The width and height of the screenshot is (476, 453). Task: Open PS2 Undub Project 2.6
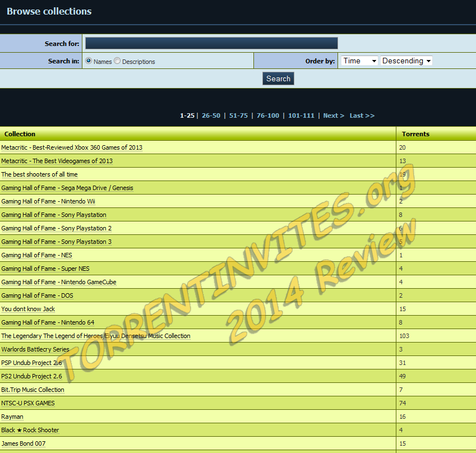click(31, 376)
